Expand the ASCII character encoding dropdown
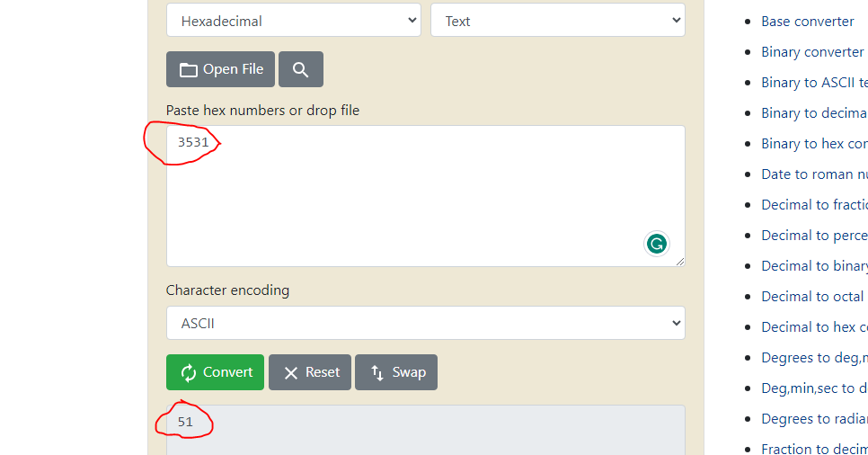This screenshot has width=868, height=455. pyautogui.click(x=425, y=323)
